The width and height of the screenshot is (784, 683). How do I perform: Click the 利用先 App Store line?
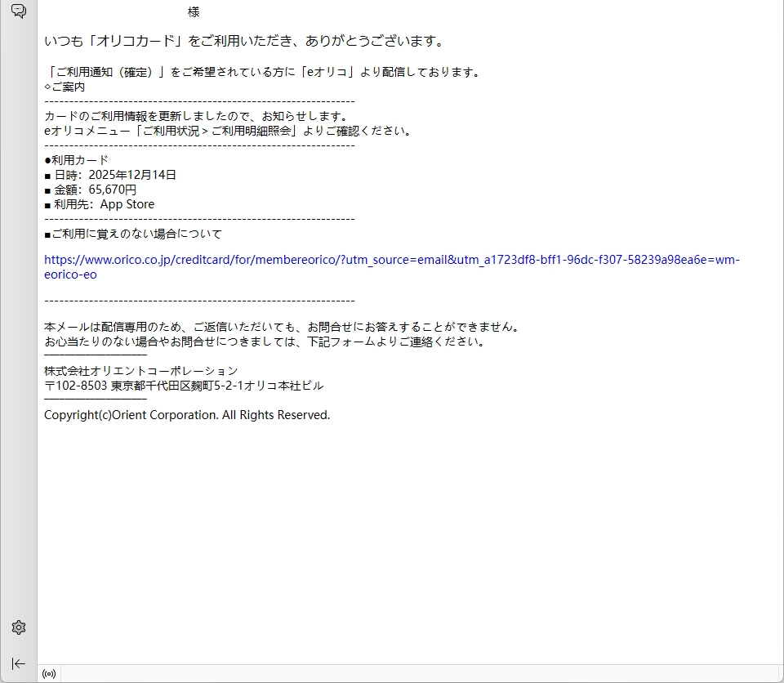pyautogui.click(x=99, y=204)
